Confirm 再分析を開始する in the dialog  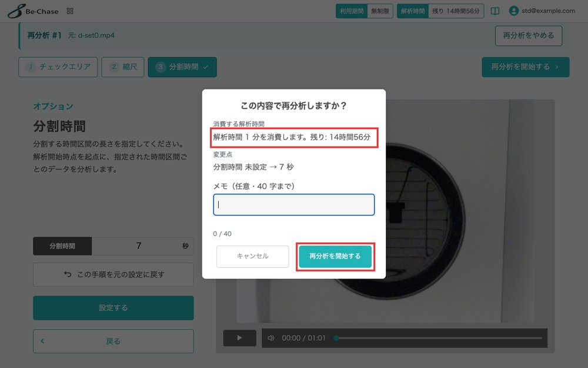tap(335, 256)
